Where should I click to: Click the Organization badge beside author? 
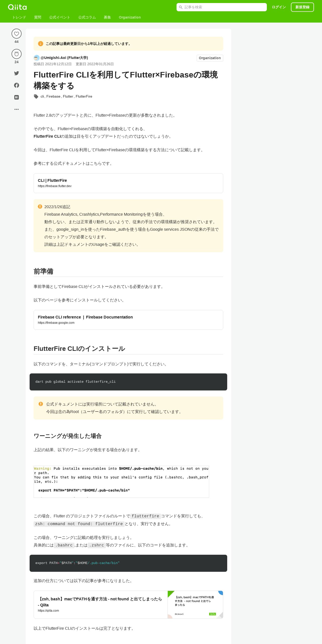pyautogui.click(x=210, y=58)
